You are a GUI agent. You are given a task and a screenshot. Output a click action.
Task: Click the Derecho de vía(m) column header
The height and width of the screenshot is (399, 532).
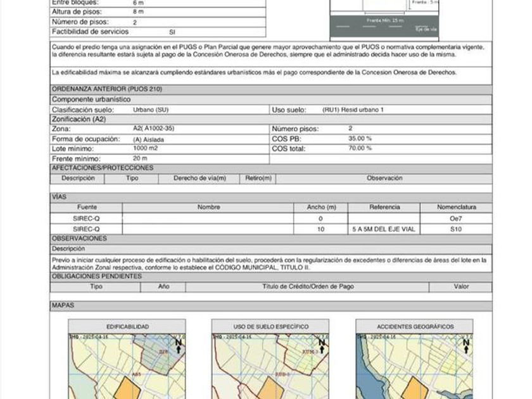(199, 179)
